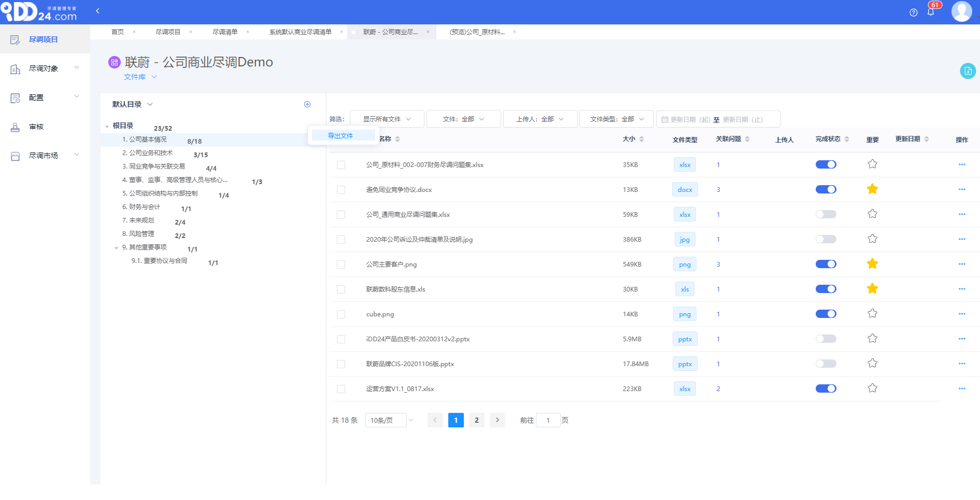Open the help question mark icon
This screenshot has height=500, width=980.
[914, 12]
